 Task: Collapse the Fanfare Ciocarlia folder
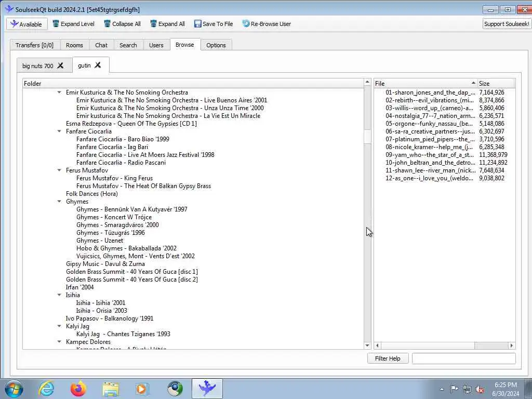[x=59, y=131]
